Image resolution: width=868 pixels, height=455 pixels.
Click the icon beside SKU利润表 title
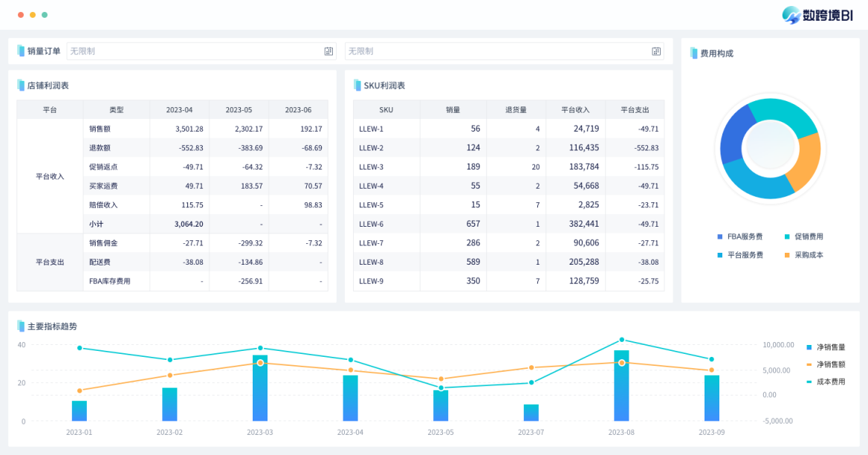click(357, 85)
